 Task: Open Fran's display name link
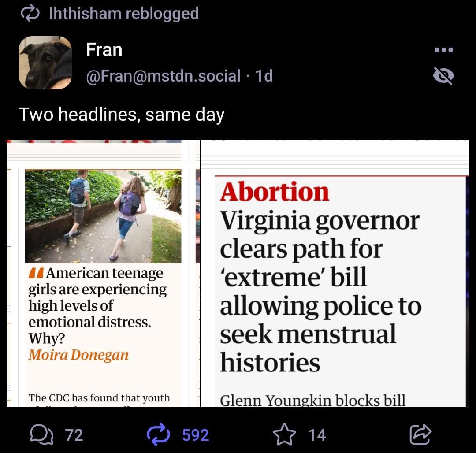[104, 49]
